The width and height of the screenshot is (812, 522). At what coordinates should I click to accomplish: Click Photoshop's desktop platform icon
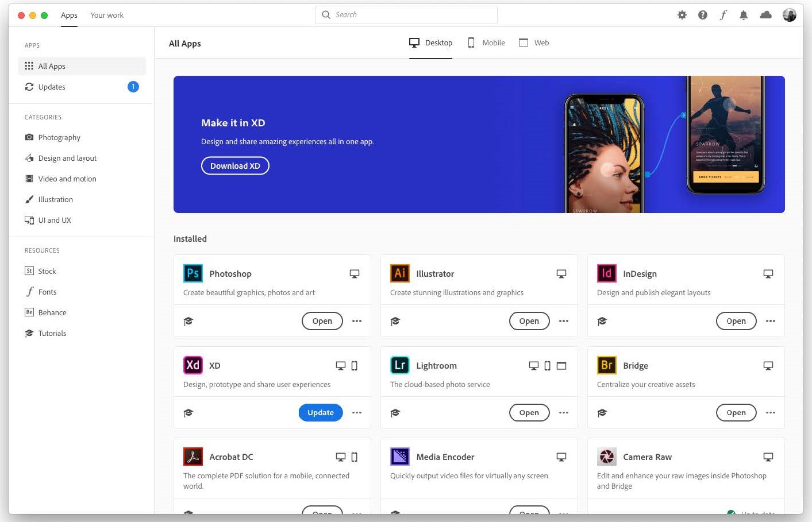coord(355,274)
